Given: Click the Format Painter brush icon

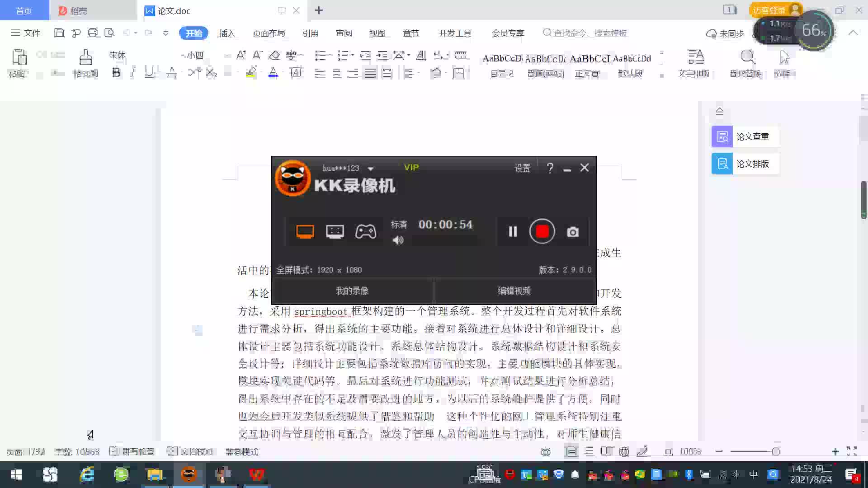Looking at the screenshot, I should pyautogui.click(x=85, y=57).
